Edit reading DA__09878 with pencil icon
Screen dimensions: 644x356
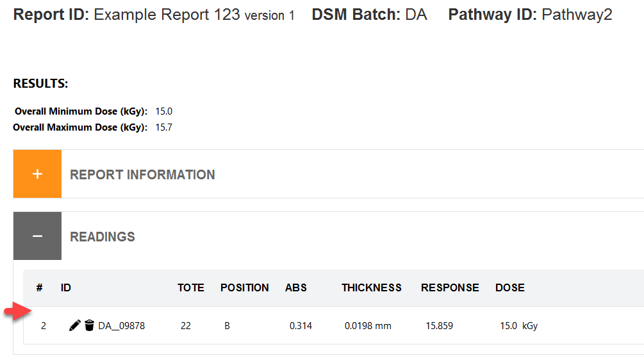pyautogui.click(x=75, y=326)
